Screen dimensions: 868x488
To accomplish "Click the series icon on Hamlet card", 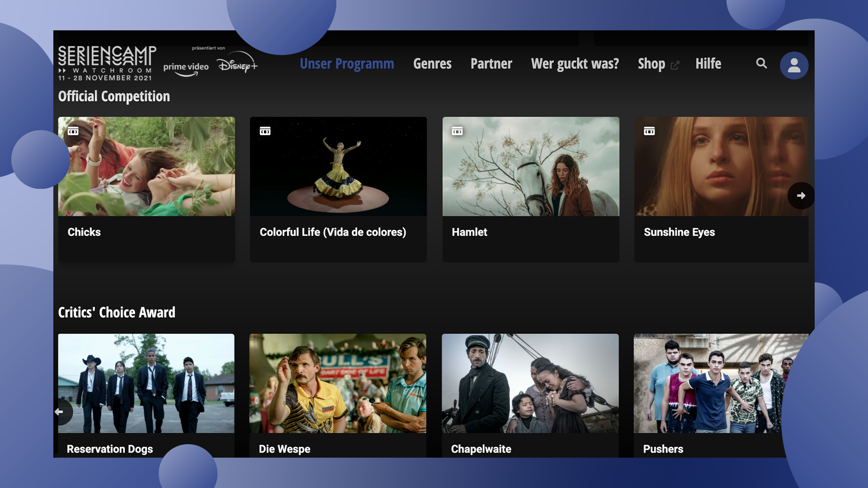I will (457, 131).
